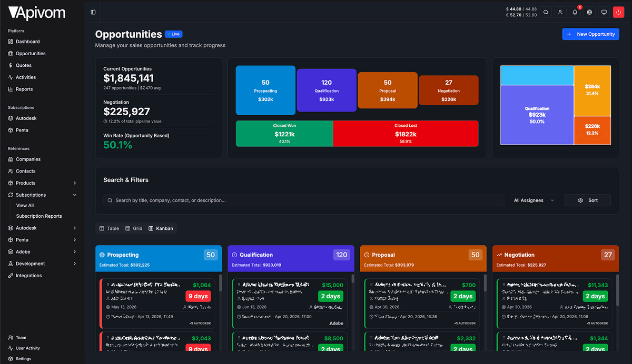Click the Closed Won pipeline block
Screen dimensions: 632x364
pyautogui.click(x=284, y=134)
